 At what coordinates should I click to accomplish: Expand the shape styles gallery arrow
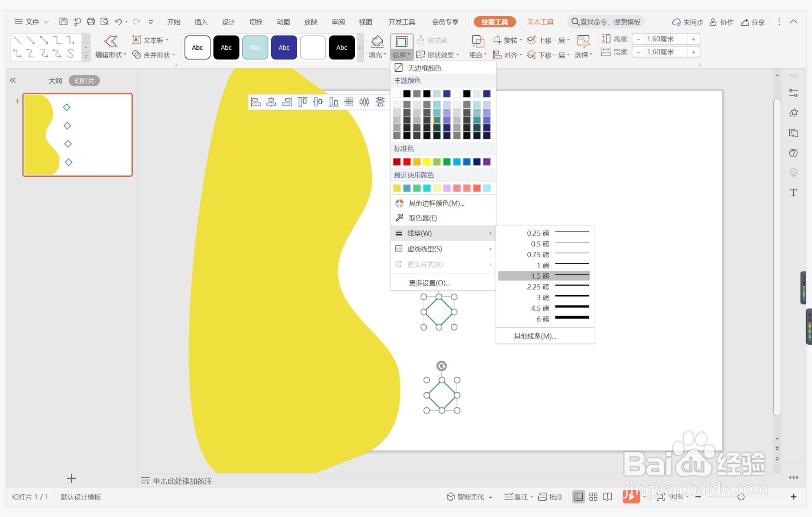coord(360,48)
